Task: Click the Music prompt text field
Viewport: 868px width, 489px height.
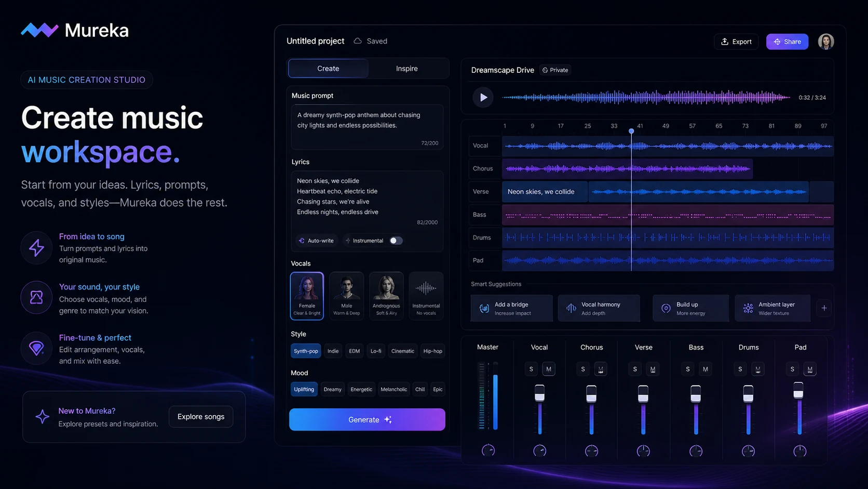Action: coord(367,127)
